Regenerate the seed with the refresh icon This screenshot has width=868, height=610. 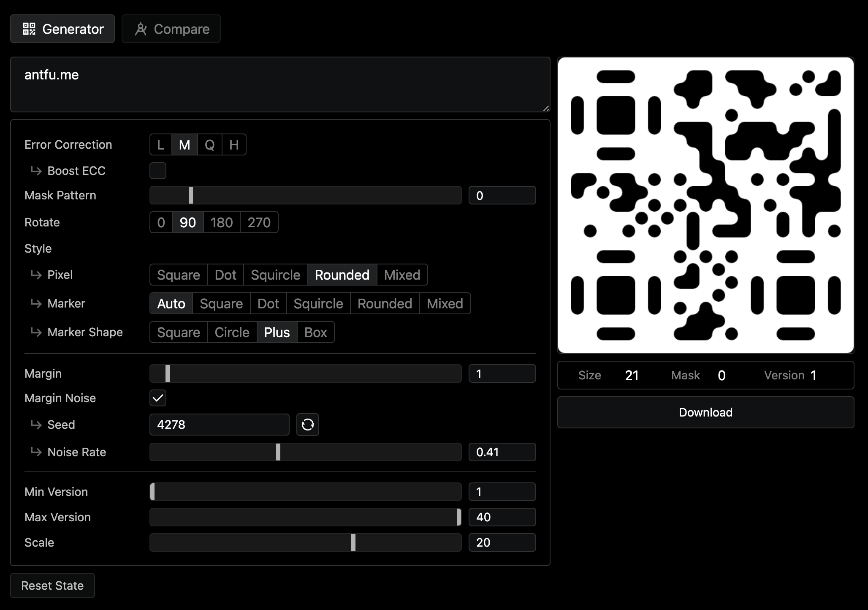tap(307, 425)
